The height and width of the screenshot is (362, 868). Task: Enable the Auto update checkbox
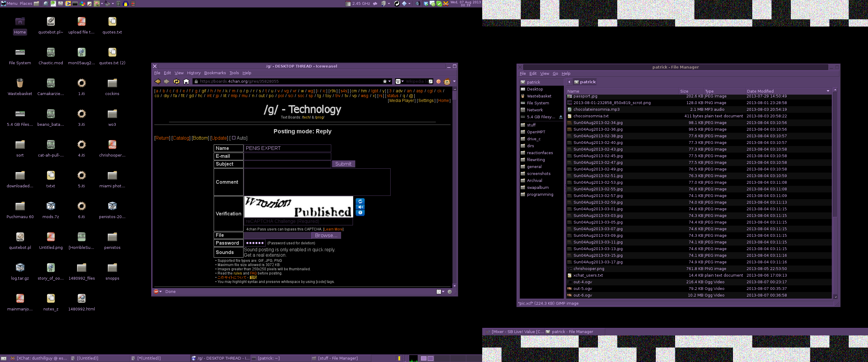coord(234,138)
